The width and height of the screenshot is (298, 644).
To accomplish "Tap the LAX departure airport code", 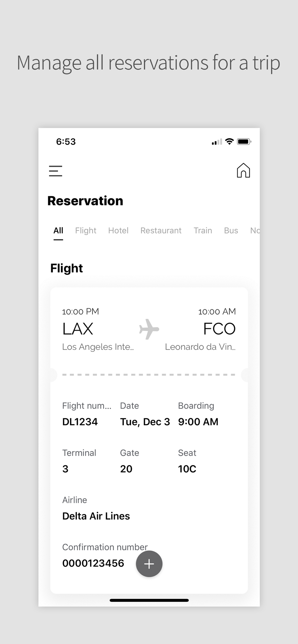I will tap(78, 329).
